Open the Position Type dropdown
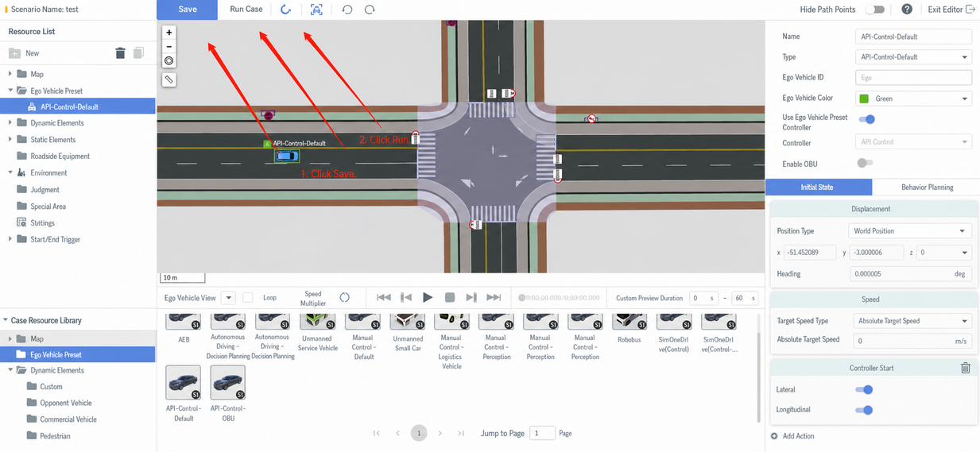The width and height of the screenshot is (980, 452). coord(910,231)
